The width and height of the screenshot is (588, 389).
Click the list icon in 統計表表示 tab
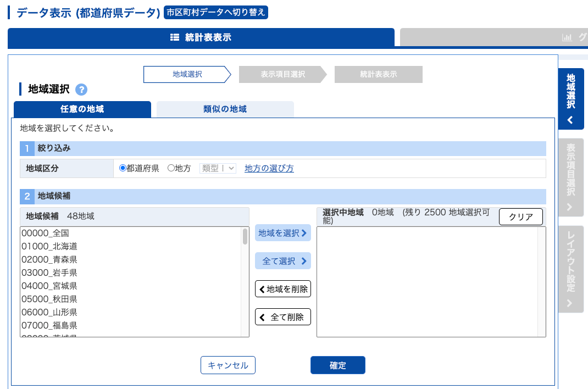click(x=175, y=37)
